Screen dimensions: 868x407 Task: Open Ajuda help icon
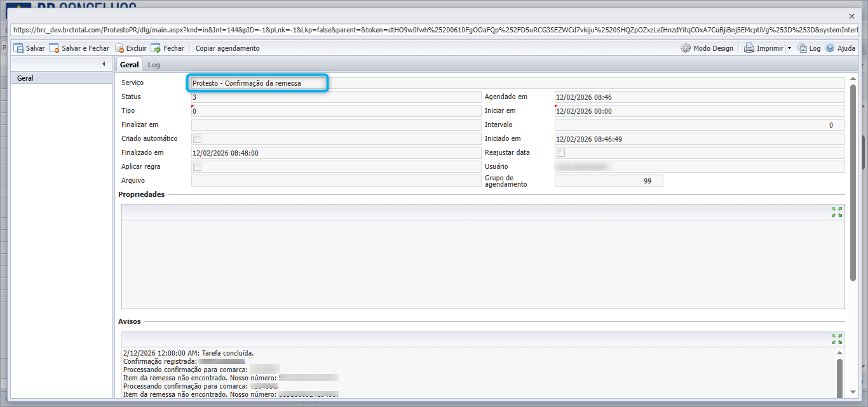pos(830,48)
